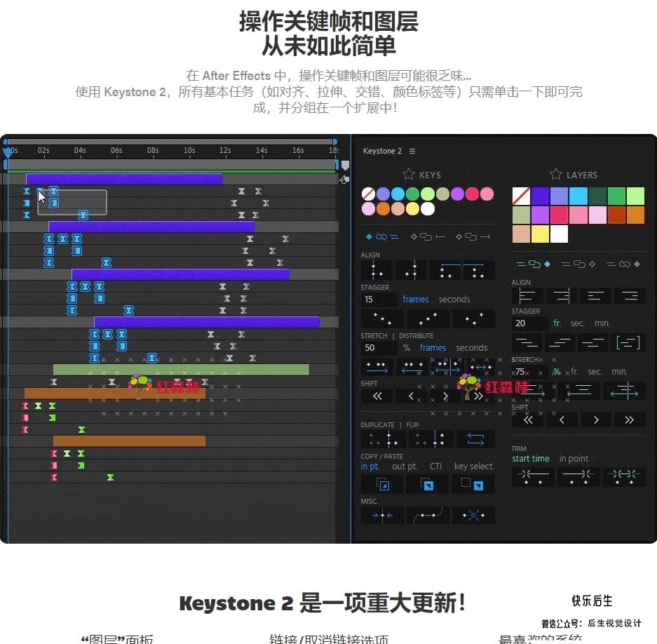Click the first Duplicate keys icon
Viewport: 657px width, 644px height.
383,439
